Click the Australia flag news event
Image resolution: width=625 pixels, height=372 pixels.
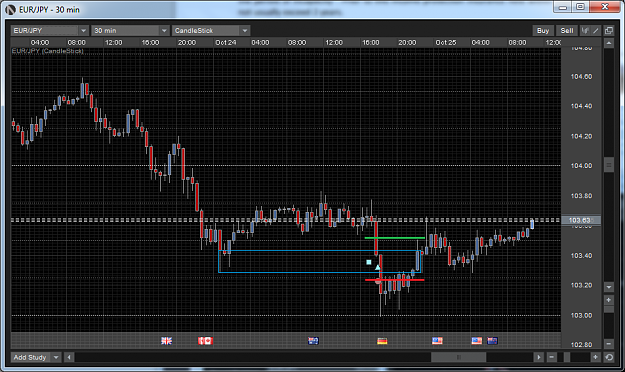point(313,341)
